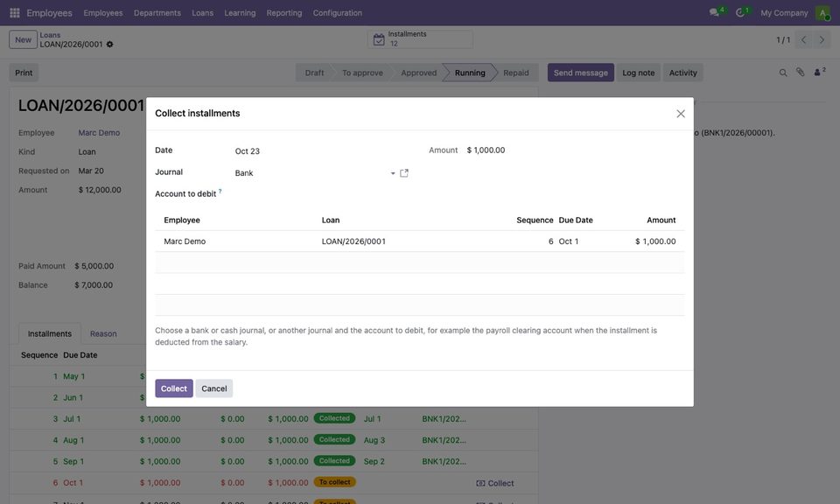The width and height of the screenshot is (840, 504).
Task: Click the Activity button
Action: click(x=683, y=73)
